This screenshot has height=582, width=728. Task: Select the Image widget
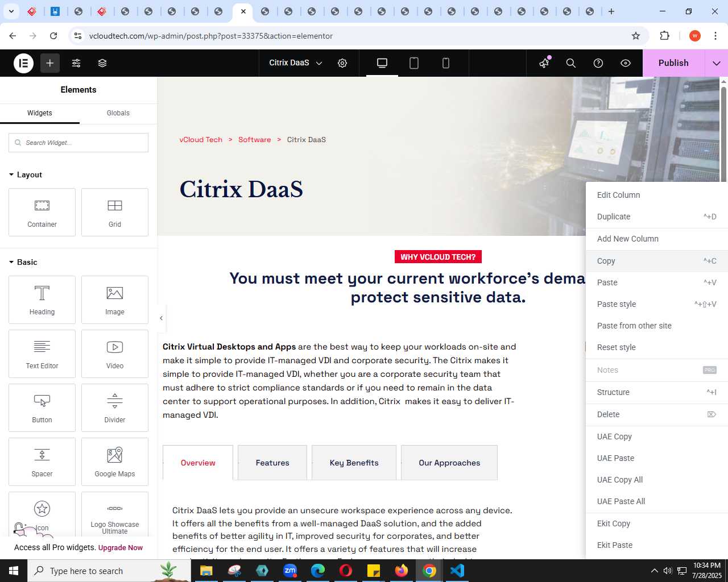115,300
